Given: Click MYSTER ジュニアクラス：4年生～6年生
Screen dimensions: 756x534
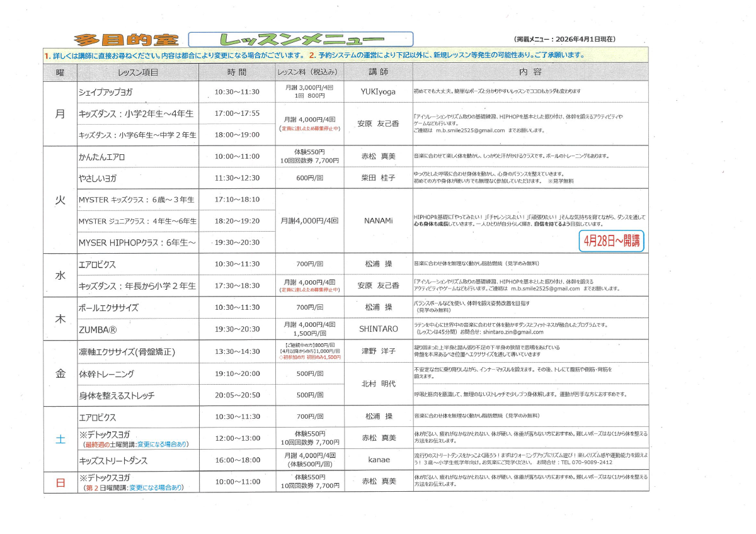Looking at the screenshot, I should [137, 221].
